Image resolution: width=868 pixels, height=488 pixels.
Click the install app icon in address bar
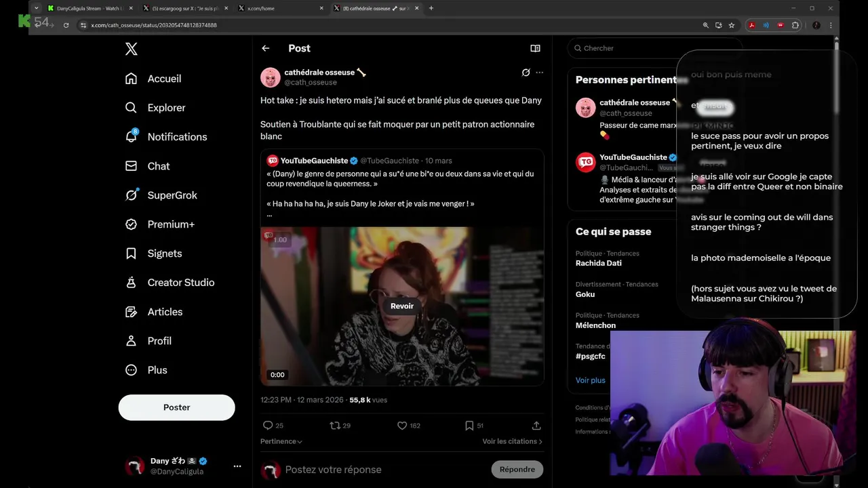[719, 25]
